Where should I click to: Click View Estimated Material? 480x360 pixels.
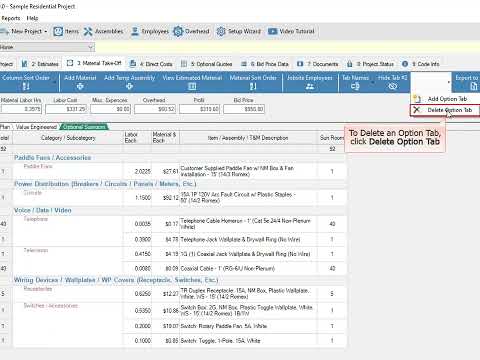click(192, 82)
